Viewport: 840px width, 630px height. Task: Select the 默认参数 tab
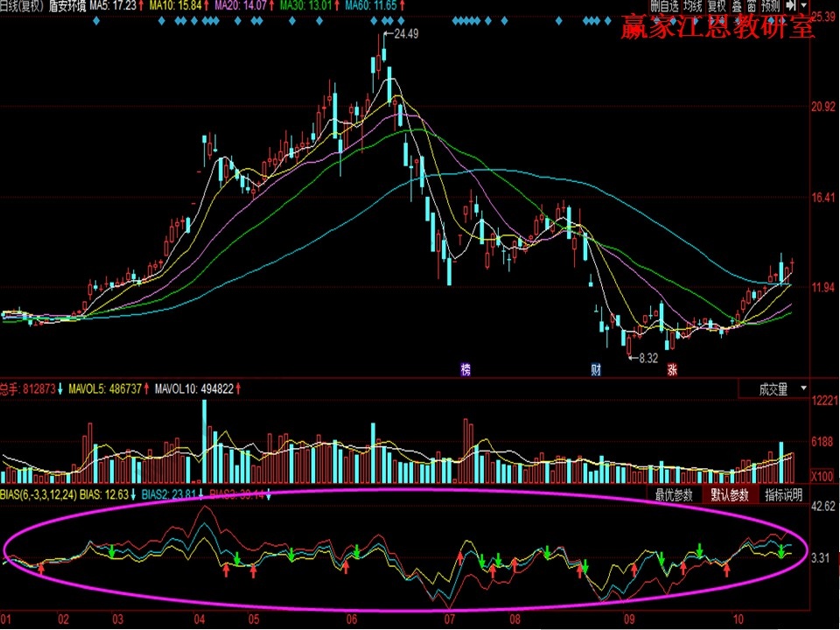point(730,495)
